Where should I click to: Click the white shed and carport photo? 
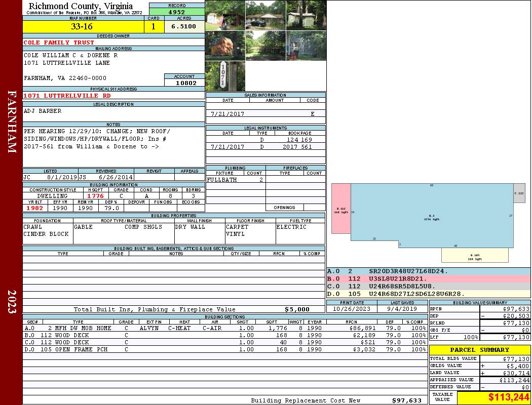(x=225, y=15)
